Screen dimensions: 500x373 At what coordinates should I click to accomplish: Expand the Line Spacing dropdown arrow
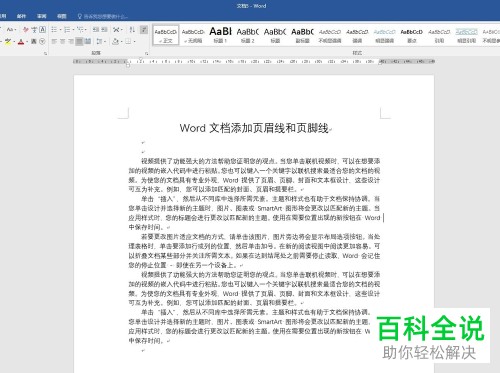(x=105, y=42)
